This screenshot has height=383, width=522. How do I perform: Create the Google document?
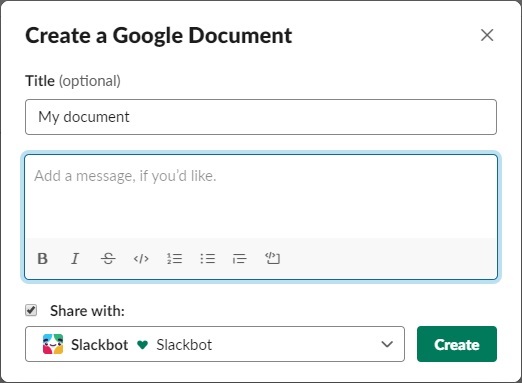(457, 344)
